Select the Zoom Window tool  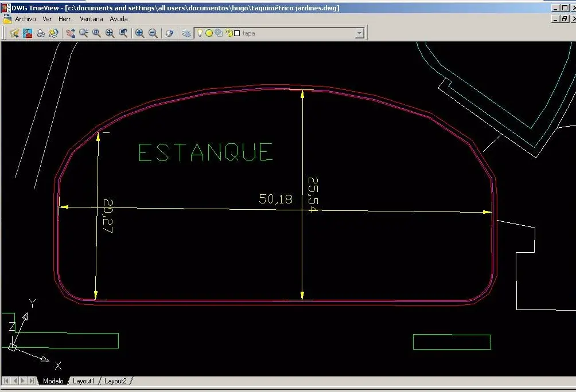click(x=96, y=33)
